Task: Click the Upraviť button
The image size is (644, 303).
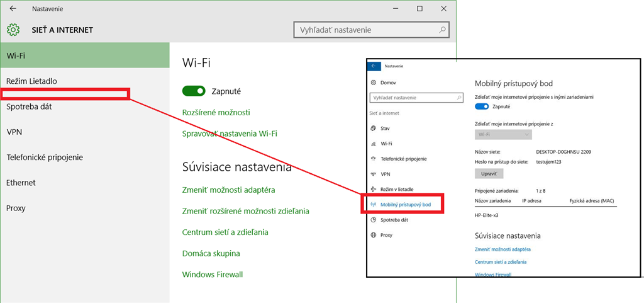Action: coord(489,174)
